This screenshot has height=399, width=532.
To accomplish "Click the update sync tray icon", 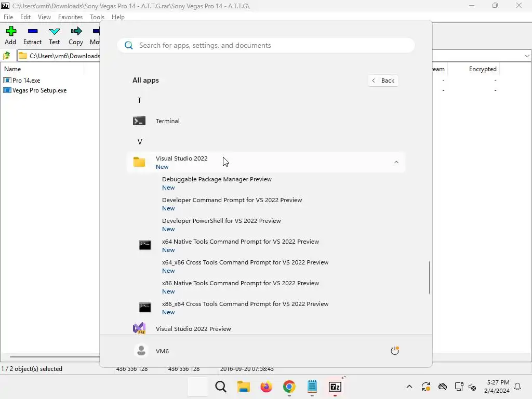I will coord(426,387).
